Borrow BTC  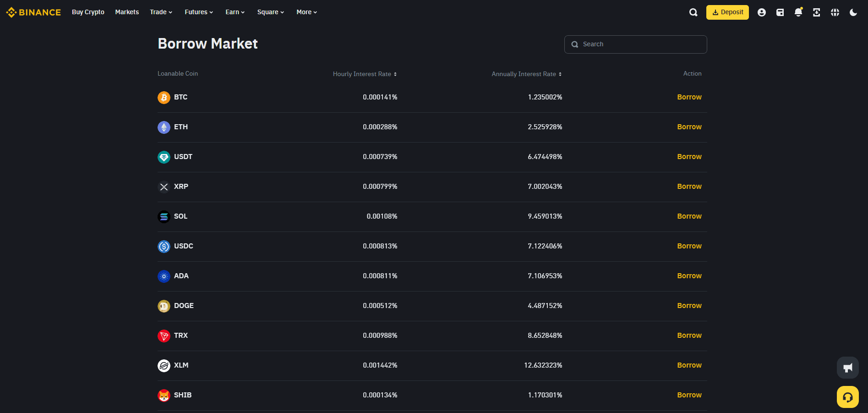pos(689,97)
